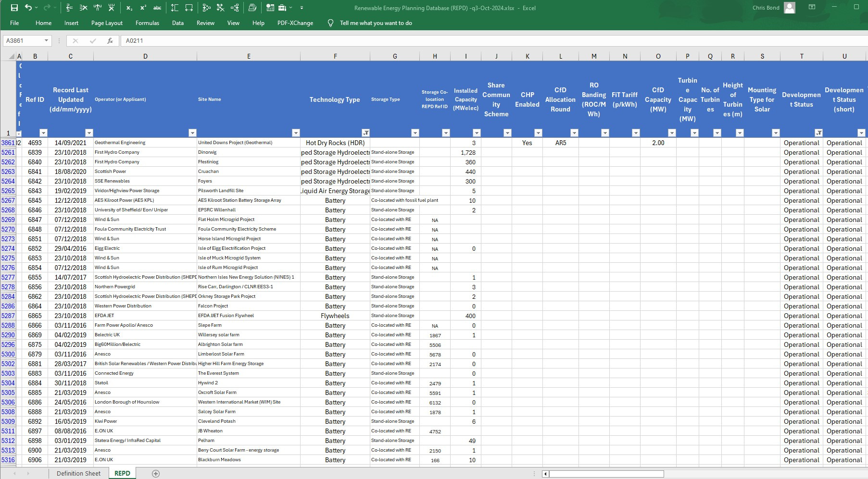Focus the 'Tell me what you want to do' box
Image resolution: width=868 pixels, height=479 pixels.
[376, 23]
